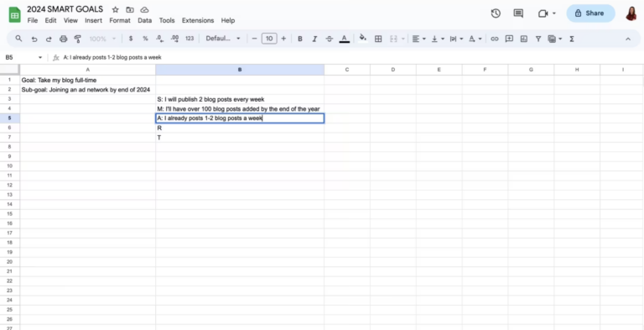Star the 2024 SMART GOALS document
The width and height of the screenshot is (644, 330).
click(x=116, y=9)
